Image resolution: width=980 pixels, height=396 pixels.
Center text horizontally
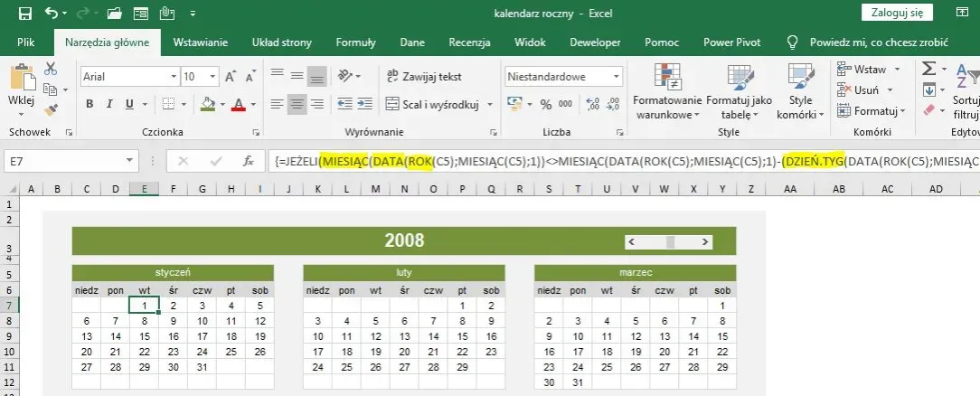tap(297, 104)
